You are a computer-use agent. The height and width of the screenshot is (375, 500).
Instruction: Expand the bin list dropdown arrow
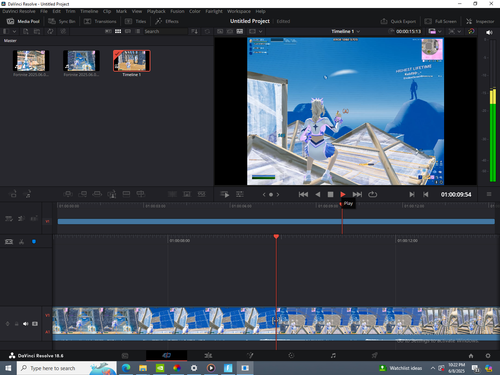pos(14,31)
